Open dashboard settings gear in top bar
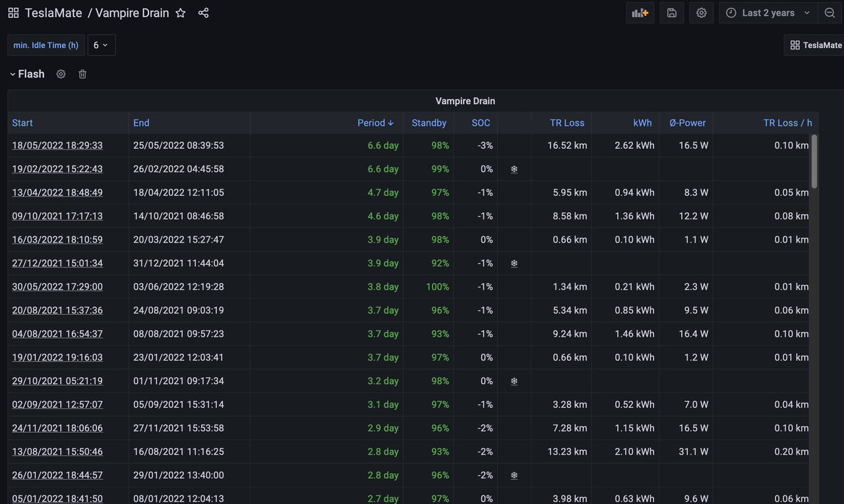This screenshot has height=504, width=844. pyautogui.click(x=702, y=13)
